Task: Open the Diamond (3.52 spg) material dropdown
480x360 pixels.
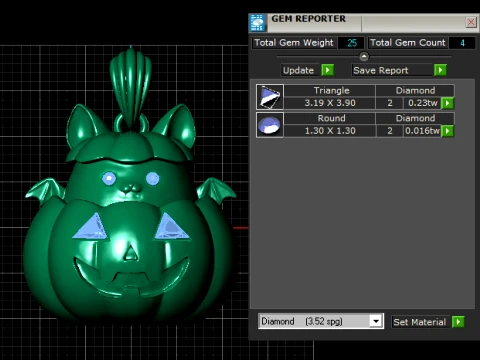Action: click(376, 321)
